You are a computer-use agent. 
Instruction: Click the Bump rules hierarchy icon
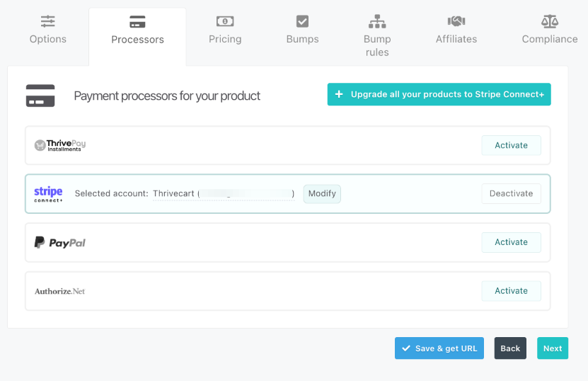point(377,21)
